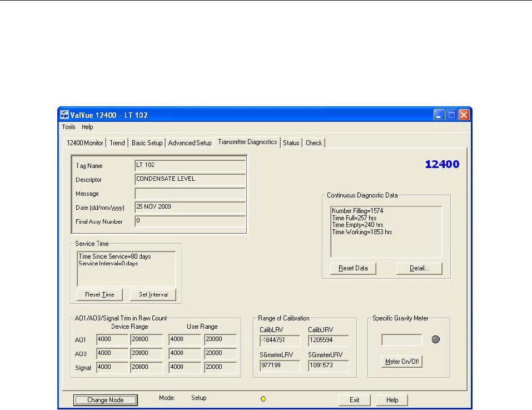Viewport: 532px width, 410px height.
Task: Click the SGmeterLRV value field
Action: click(x=280, y=365)
